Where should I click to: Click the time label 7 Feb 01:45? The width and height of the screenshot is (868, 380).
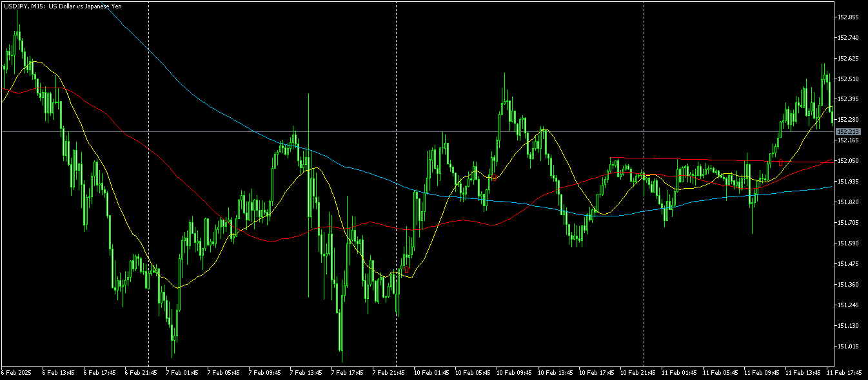(182, 372)
